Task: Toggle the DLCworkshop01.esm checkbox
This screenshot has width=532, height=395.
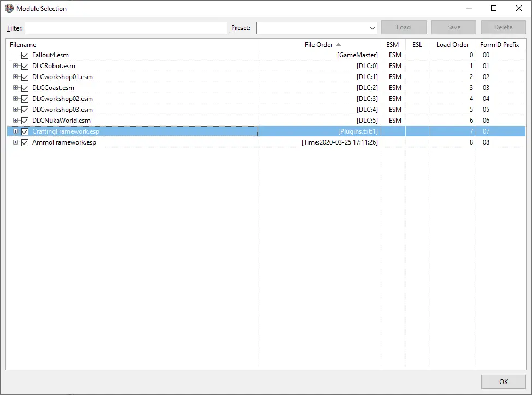Action: (x=25, y=77)
